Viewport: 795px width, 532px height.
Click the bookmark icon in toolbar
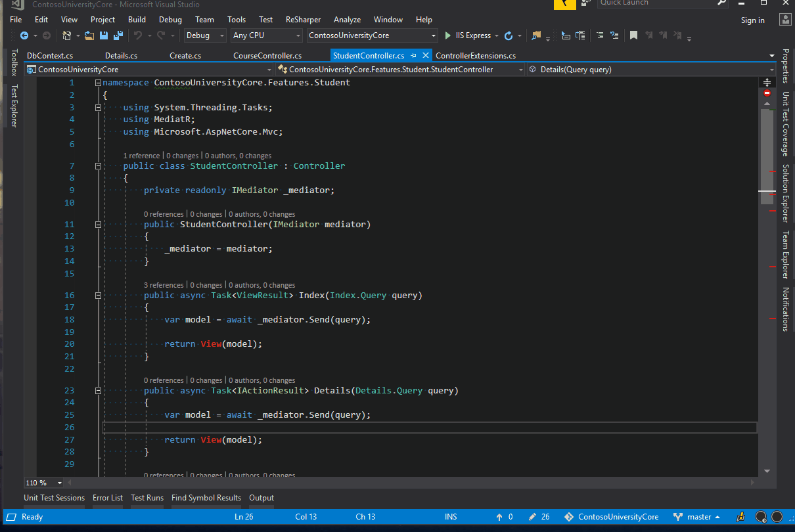(633, 35)
